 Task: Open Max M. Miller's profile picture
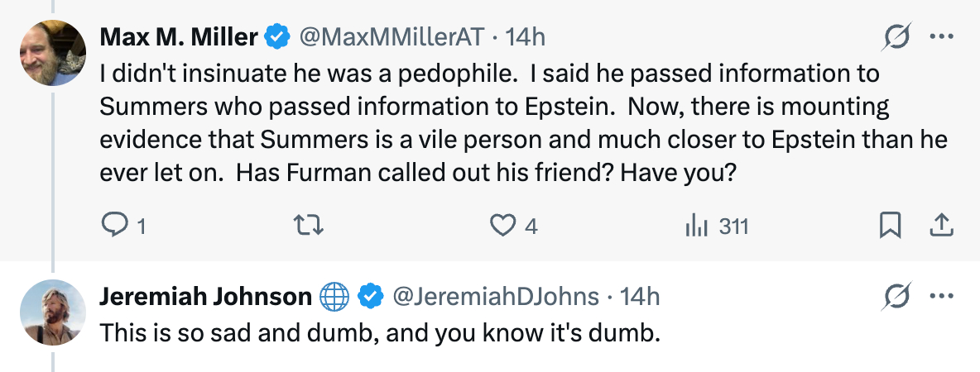52,52
